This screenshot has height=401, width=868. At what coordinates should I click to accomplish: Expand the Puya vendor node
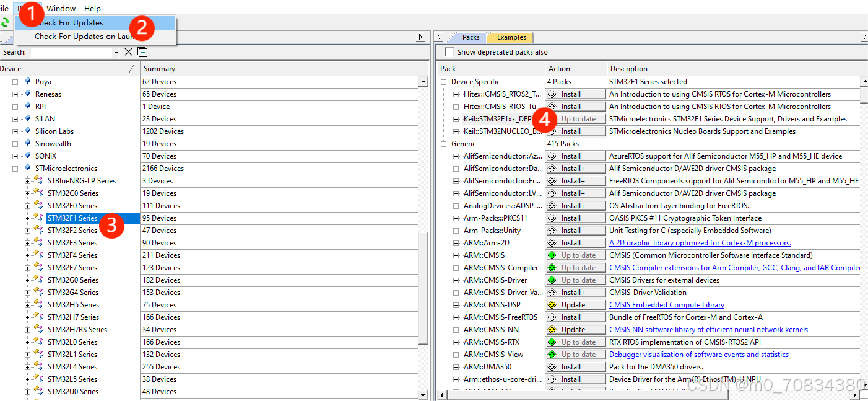[x=15, y=82]
